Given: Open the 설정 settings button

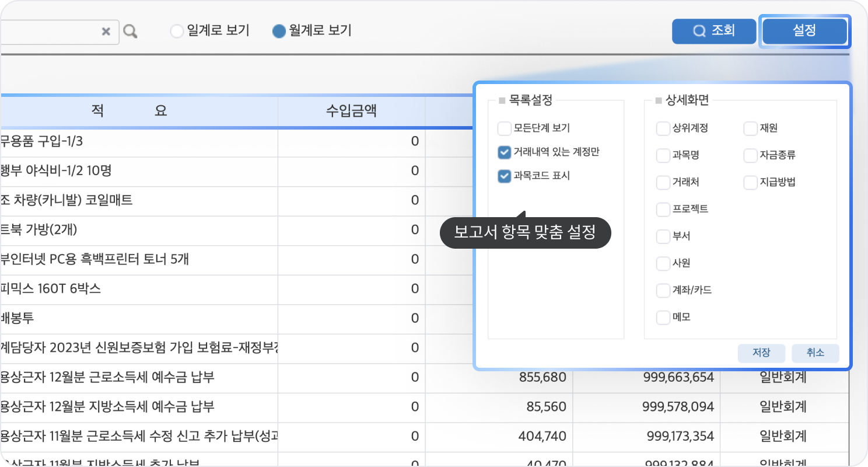Looking at the screenshot, I should (x=805, y=31).
